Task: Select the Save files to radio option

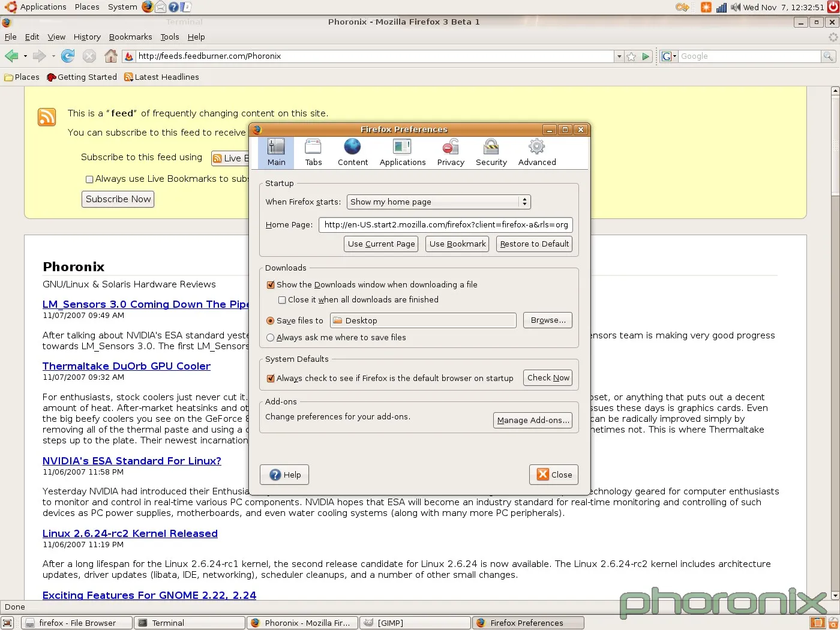Action: coord(271,321)
